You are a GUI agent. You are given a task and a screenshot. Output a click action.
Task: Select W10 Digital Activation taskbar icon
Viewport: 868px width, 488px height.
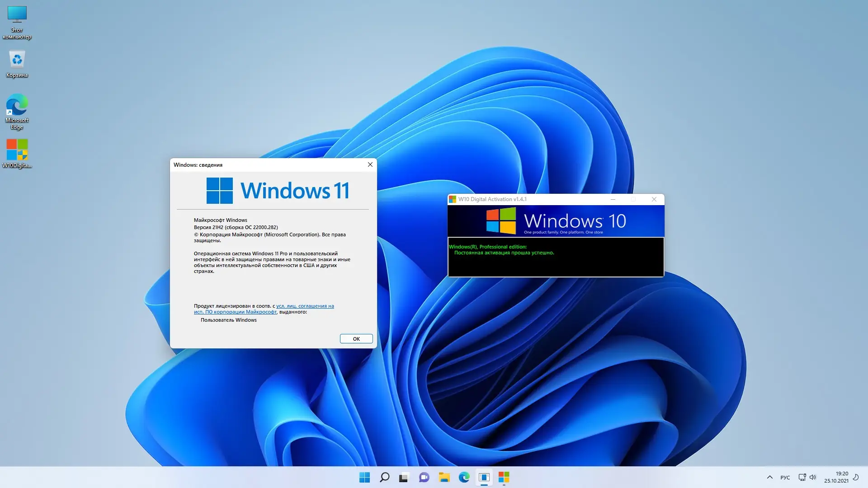[x=504, y=477]
